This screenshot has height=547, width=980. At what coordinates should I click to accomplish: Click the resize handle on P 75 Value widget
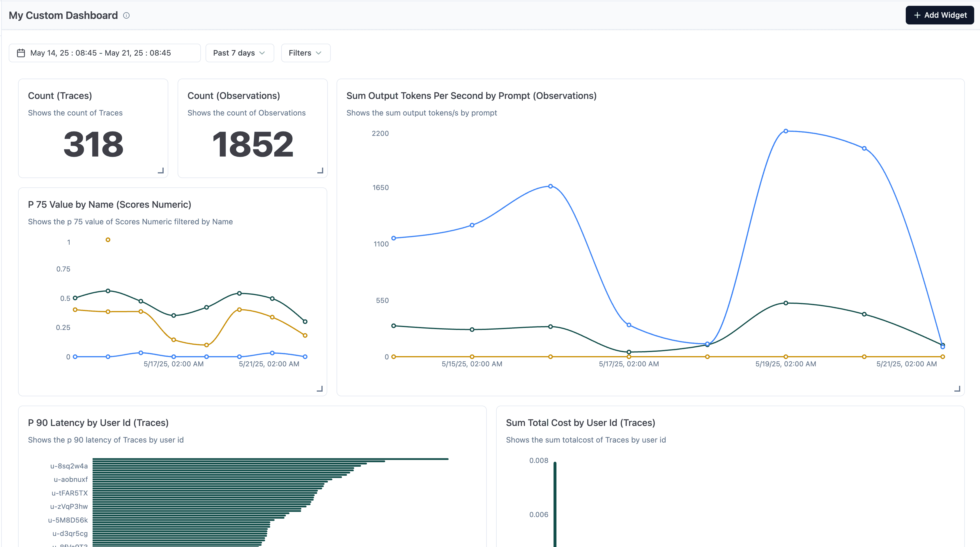pyautogui.click(x=320, y=388)
